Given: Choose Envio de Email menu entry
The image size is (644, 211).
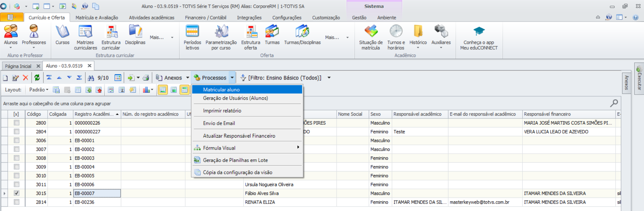Looking at the screenshot, I should [x=247, y=123].
